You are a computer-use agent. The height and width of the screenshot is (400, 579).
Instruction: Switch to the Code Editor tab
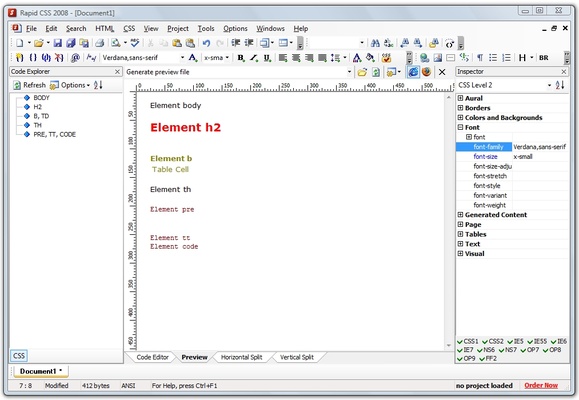(x=152, y=357)
